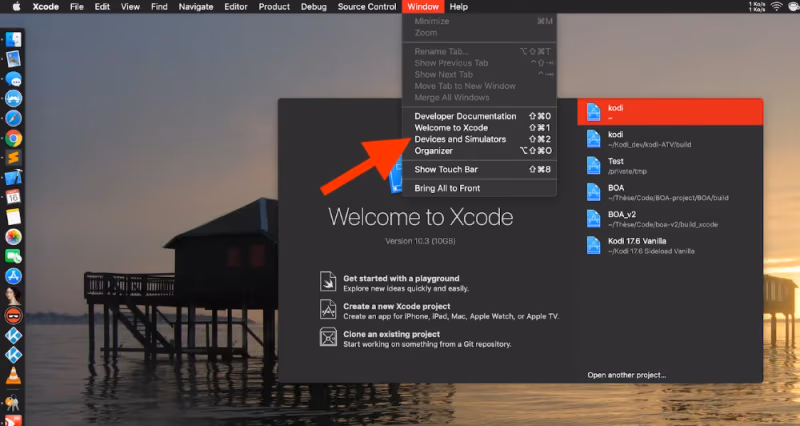Open Sublime Text from the Dock

click(13, 158)
